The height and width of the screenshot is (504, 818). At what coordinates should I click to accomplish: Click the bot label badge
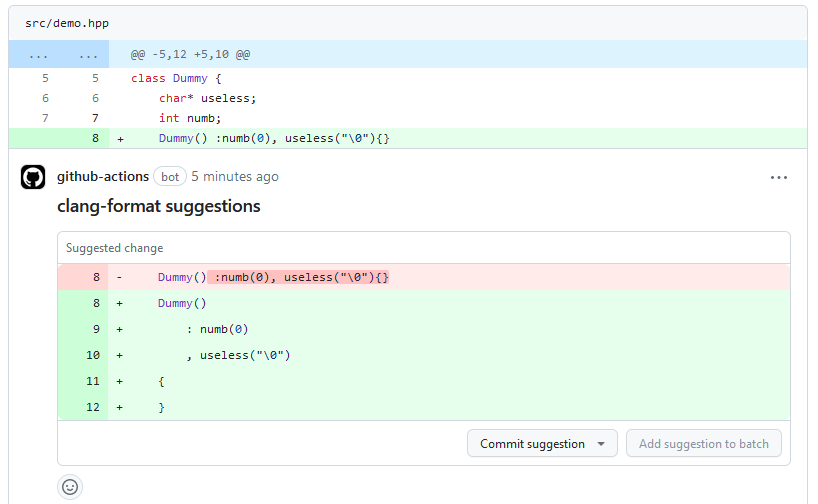[x=170, y=177]
